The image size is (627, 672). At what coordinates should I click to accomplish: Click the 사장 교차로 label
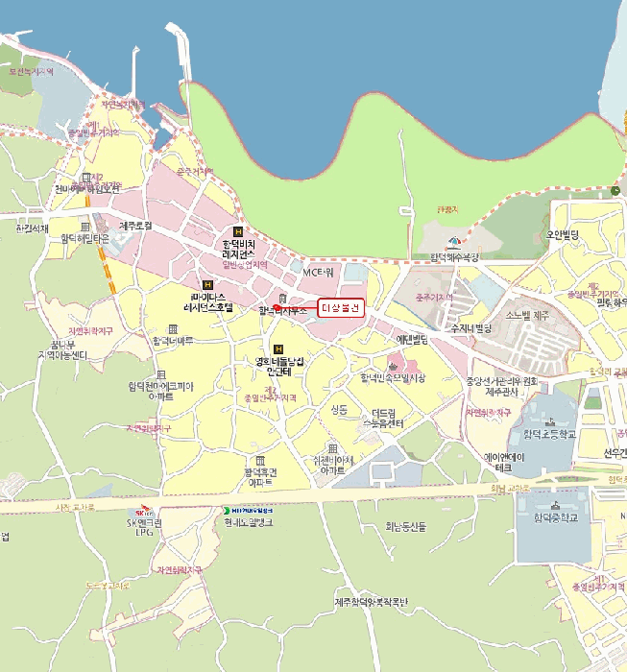coord(76,507)
